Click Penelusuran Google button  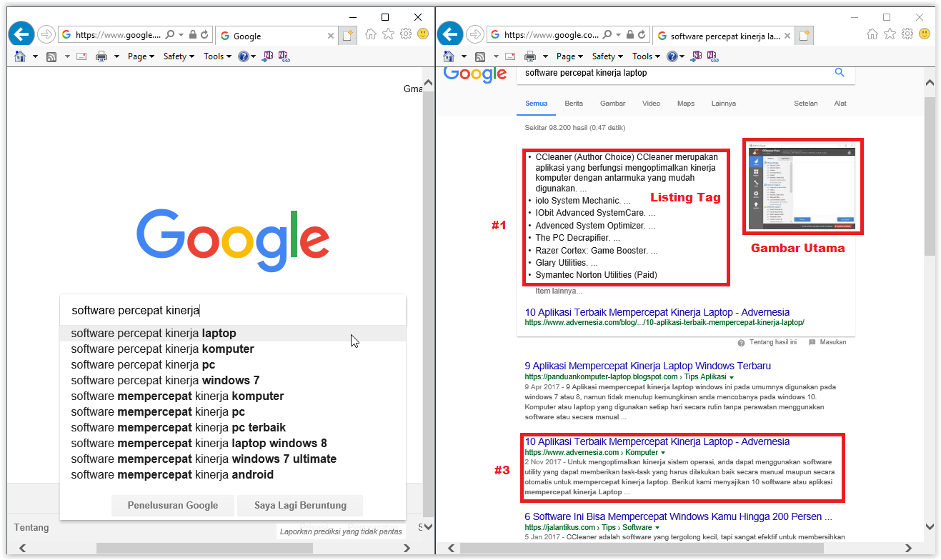pos(173,505)
